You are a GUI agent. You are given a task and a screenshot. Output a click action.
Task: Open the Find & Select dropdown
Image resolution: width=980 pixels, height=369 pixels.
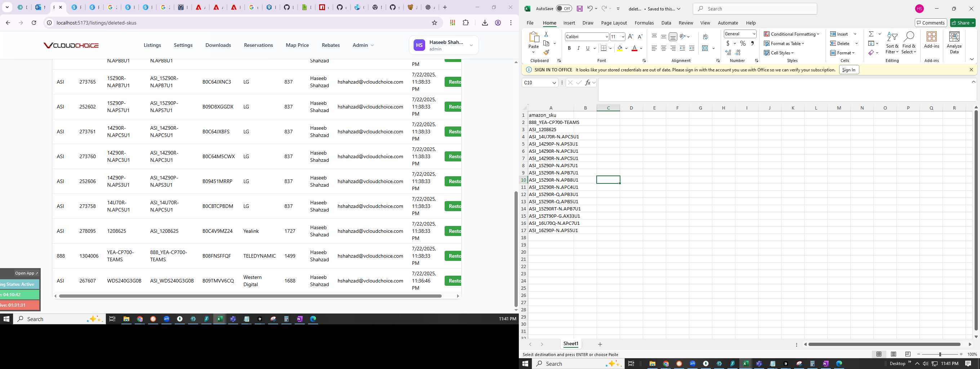[908, 43]
